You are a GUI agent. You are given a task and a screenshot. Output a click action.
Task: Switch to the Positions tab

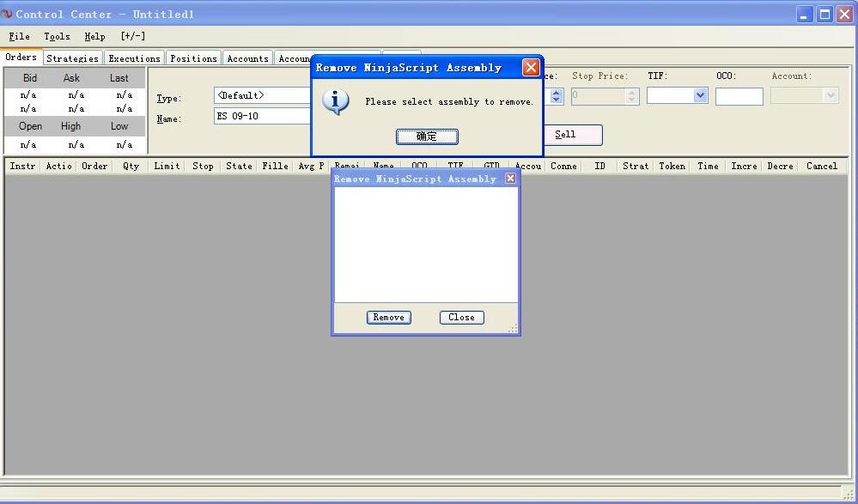coord(193,58)
